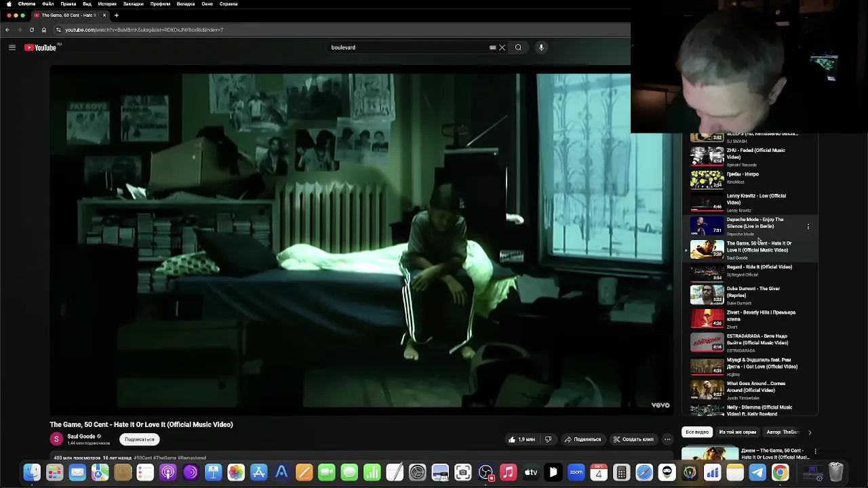868x488 pixels.
Task: Open more actions three-dot menu under video
Action: click(667, 439)
